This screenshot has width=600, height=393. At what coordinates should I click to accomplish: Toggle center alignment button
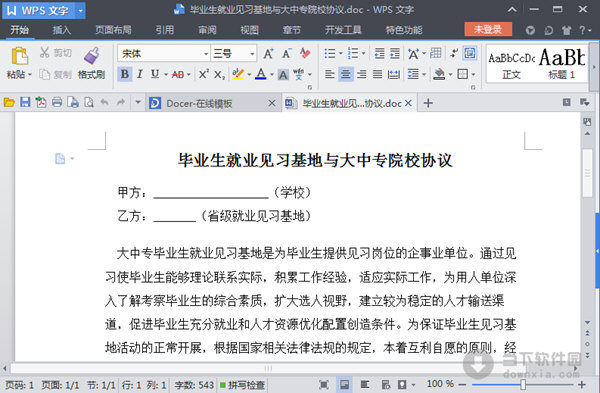(x=346, y=74)
